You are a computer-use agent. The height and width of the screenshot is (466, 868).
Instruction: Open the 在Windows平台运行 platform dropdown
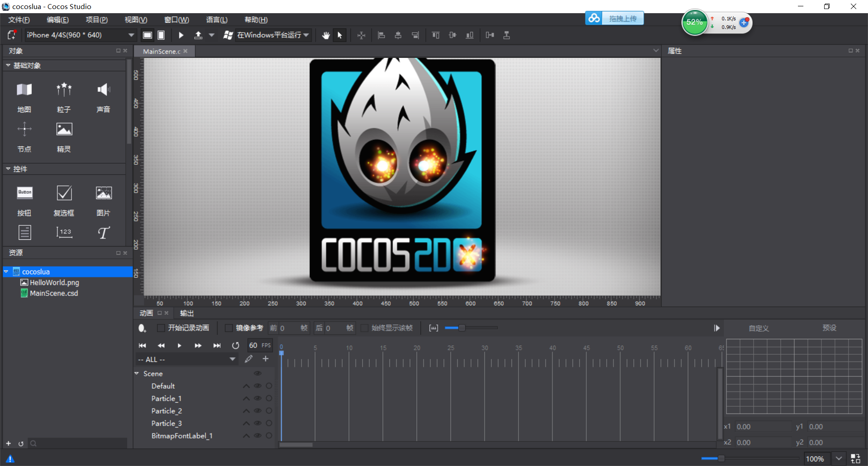pos(273,35)
